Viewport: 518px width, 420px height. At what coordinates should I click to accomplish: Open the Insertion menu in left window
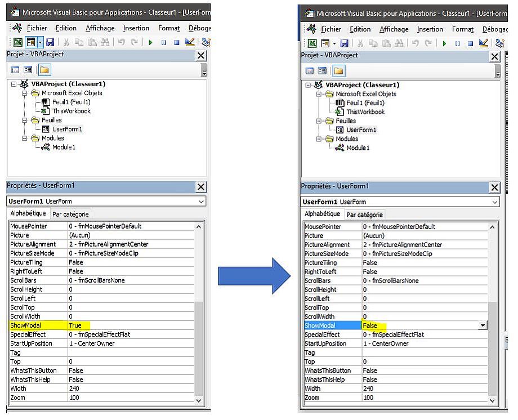(x=136, y=28)
